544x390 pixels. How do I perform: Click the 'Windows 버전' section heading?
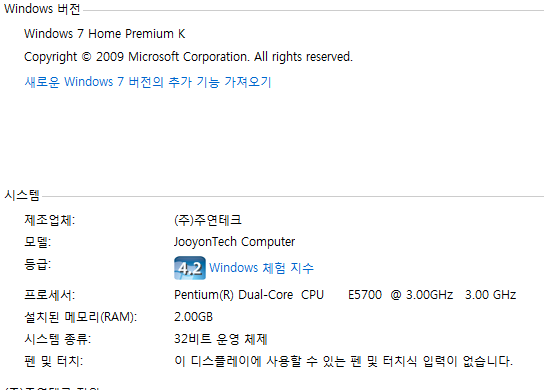(x=42, y=9)
